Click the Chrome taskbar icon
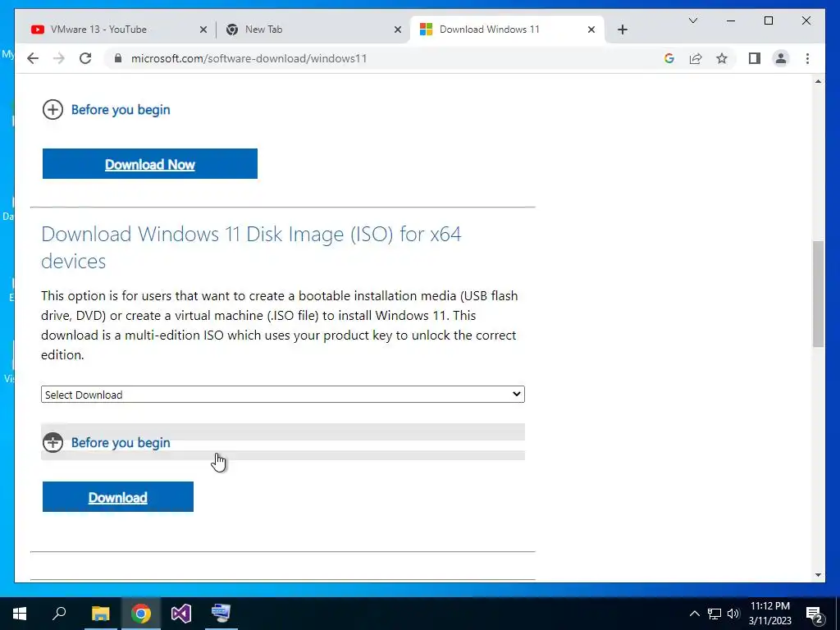 pyautogui.click(x=141, y=614)
